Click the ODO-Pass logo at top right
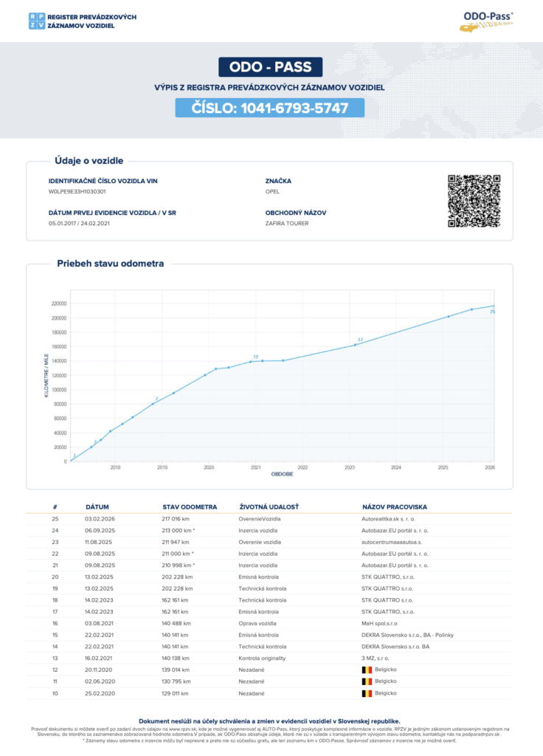Screen dimensions: 543x756 pos(488,21)
